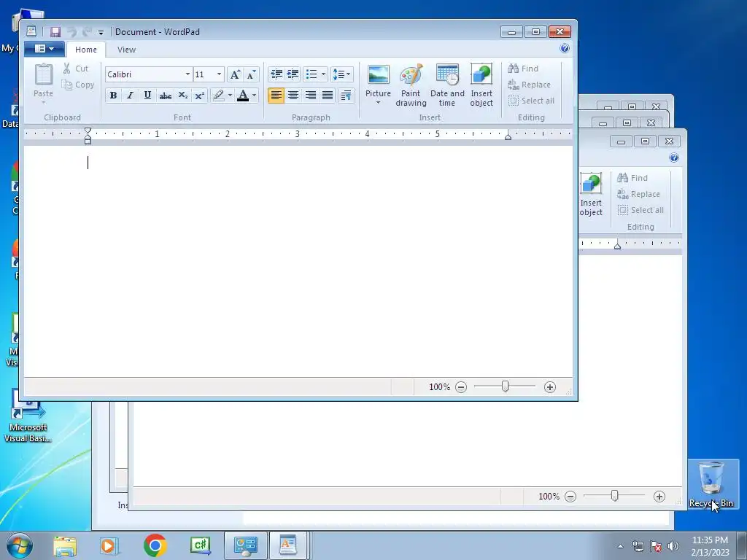
Task: Toggle Subscript formatting button
Action: coord(182,96)
